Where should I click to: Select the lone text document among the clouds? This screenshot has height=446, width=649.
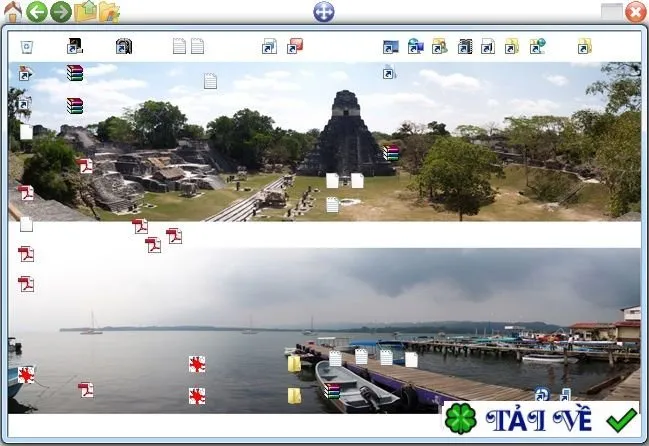click(210, 81)
